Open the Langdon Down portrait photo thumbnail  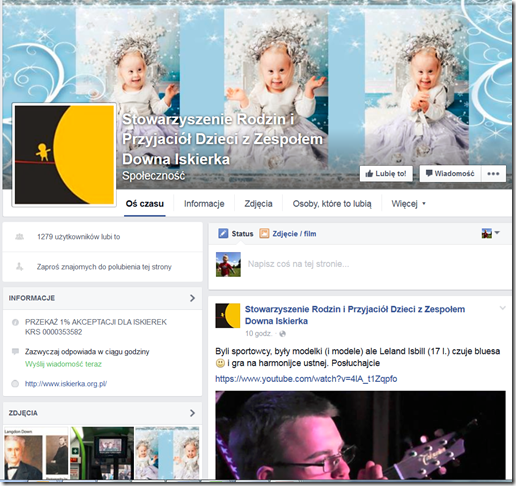[x=36, y=453]
